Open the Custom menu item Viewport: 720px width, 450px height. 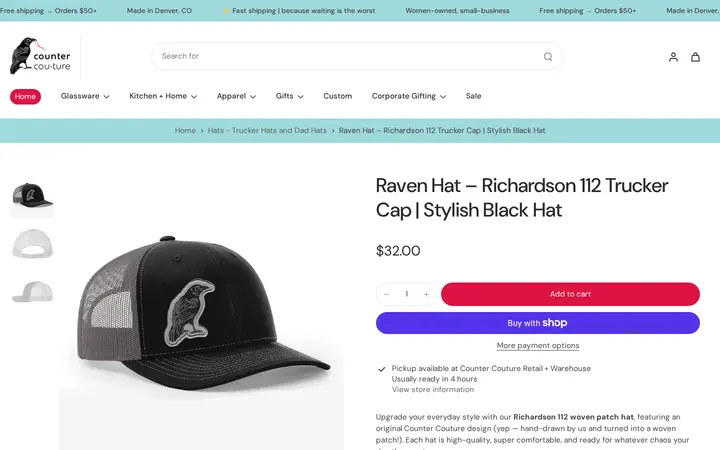(x=338, y=96)
